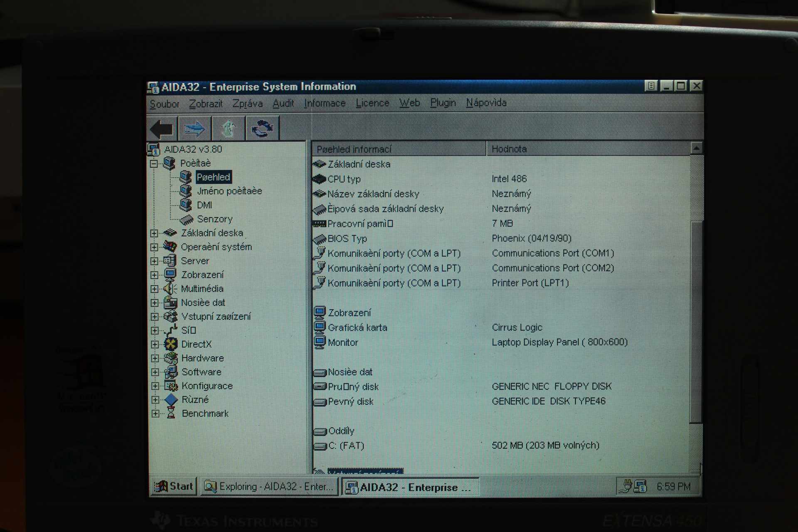Screen dimensions: 798x532
Task: Click the Senzory chip icon
Action: coord(186,219)
